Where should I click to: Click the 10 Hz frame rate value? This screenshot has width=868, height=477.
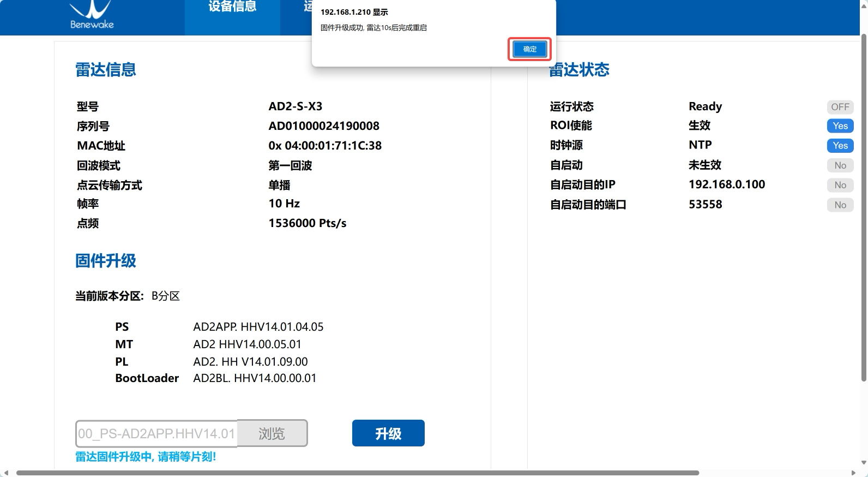click(x=284, y=204)
